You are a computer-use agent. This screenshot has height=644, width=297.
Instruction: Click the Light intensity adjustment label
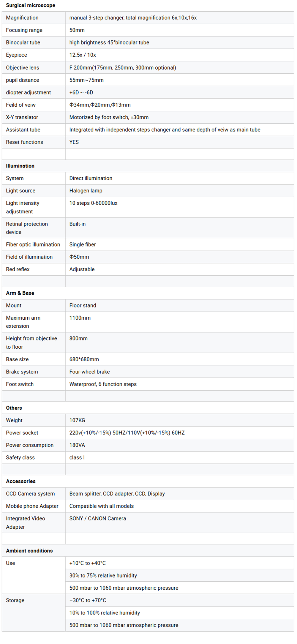click(23, 207)
